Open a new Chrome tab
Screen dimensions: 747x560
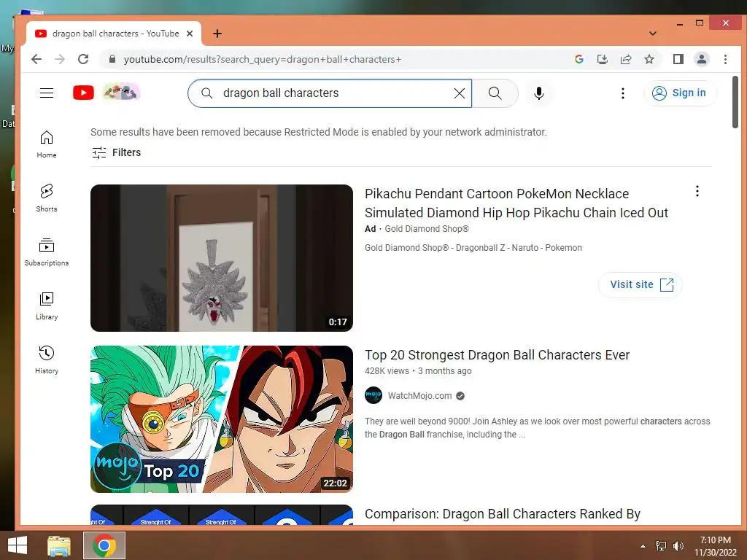click(x=217, y=34)
